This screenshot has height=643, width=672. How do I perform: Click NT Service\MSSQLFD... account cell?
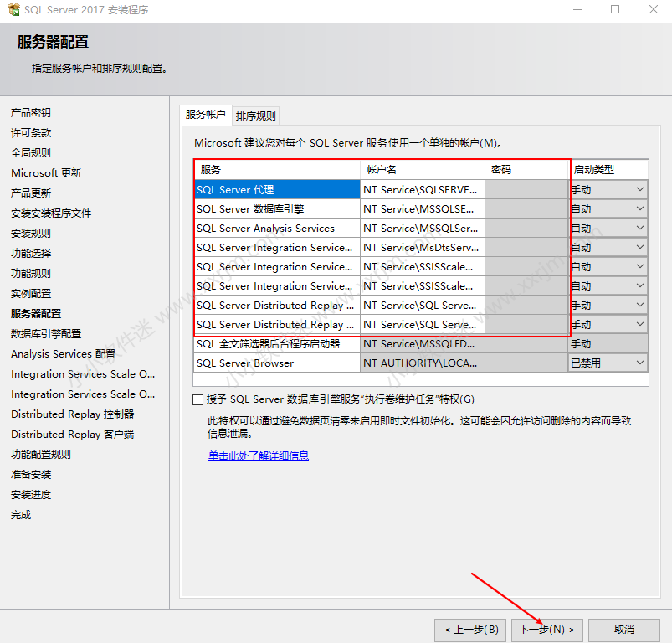coord(423,344)
